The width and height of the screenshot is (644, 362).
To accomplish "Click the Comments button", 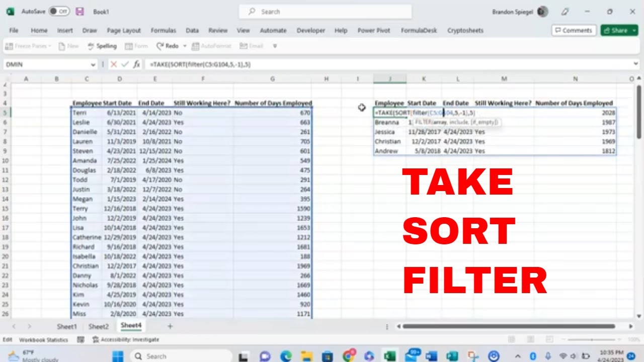I will pyautogui.click(x=574, y=30).
